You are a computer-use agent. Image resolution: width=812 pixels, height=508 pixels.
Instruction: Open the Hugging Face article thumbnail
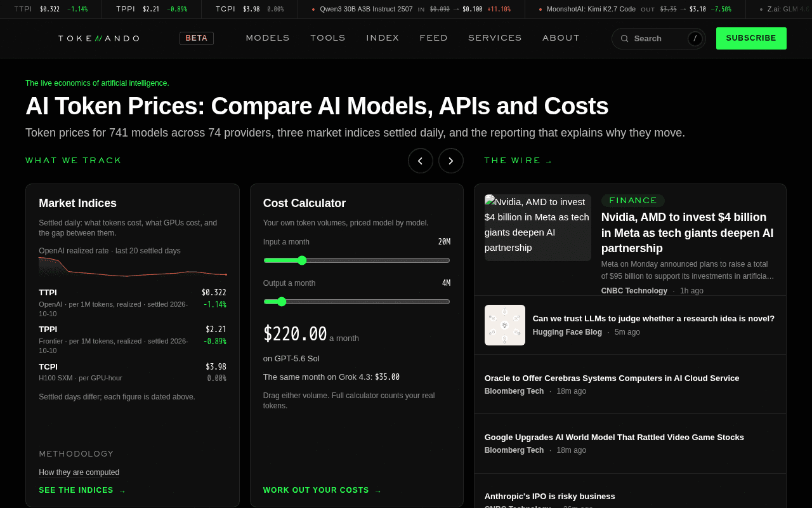505,325
